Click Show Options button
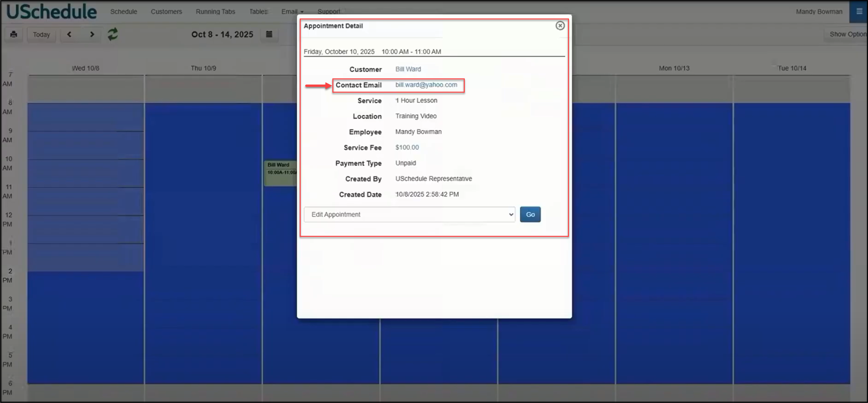Viewport: 868px width, 403px height. click(847, 34)
